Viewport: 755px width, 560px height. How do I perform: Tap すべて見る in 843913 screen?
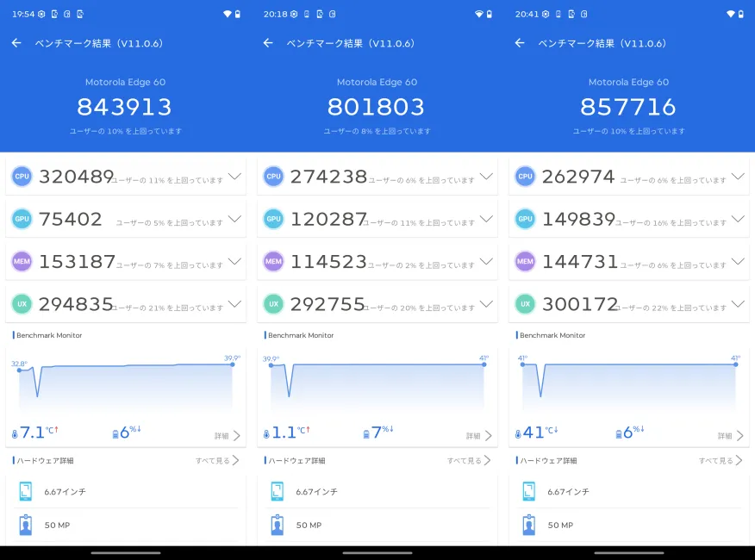point(217,460)
